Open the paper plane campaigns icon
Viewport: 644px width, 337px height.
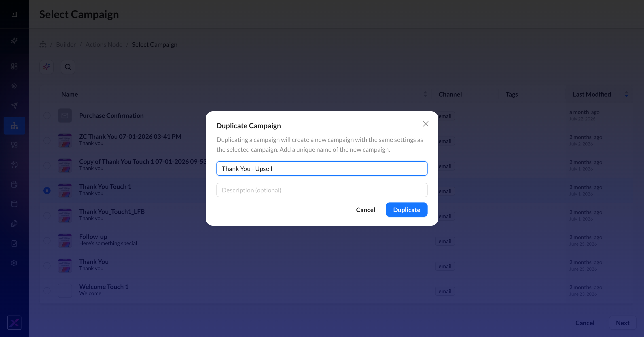click(14, 105)
